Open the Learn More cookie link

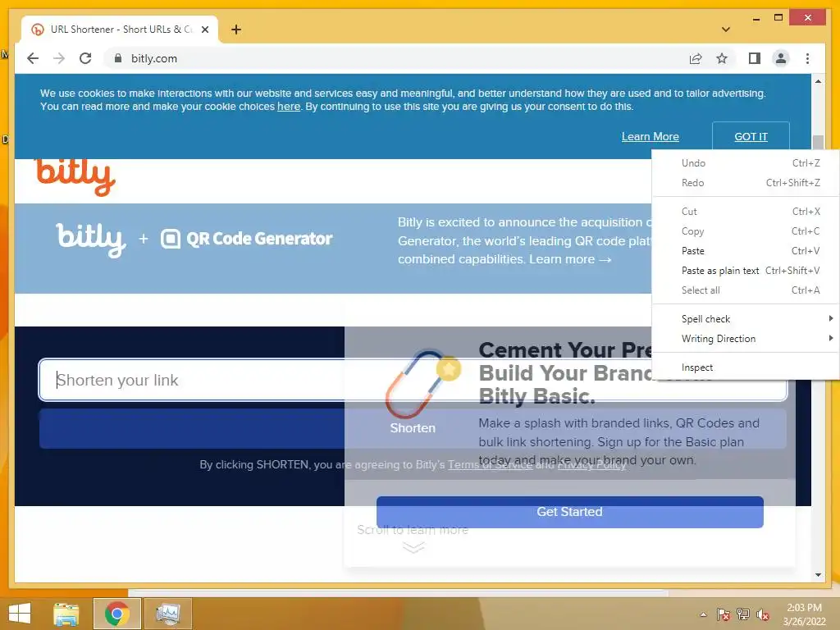click(650, 137)
